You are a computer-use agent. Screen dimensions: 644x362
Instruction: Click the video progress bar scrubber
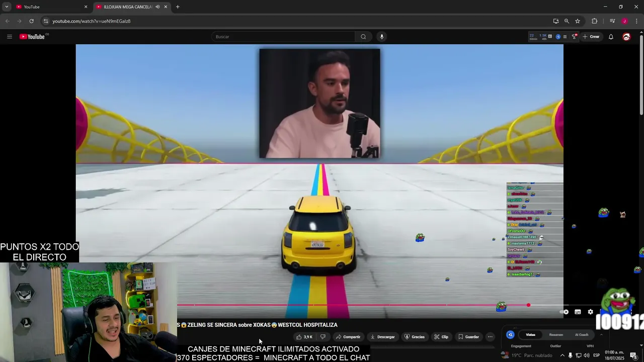pyautogui.click(x=528, y=305)
